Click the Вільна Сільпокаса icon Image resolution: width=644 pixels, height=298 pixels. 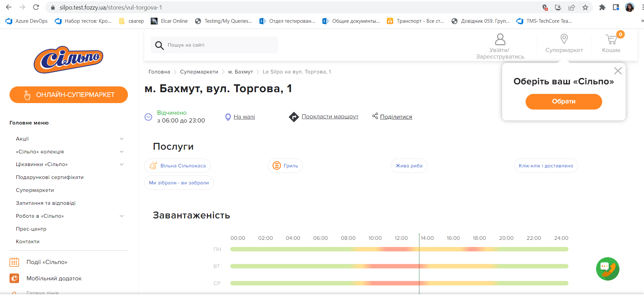tap(153, 166)
